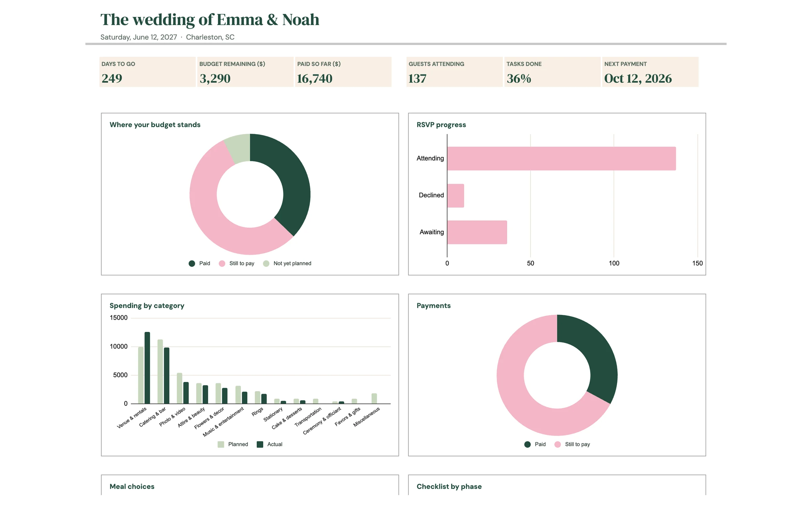Click the Paid legend dot in Payments chart

click(x=527, y=444)
